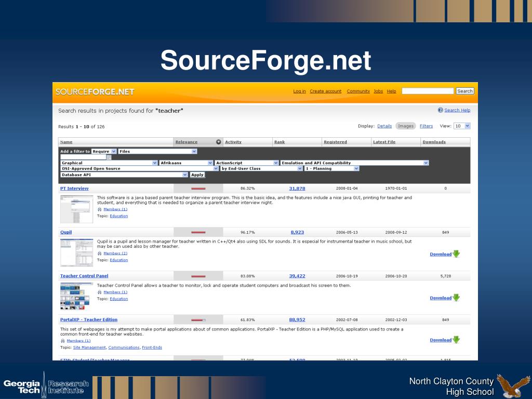Click the Apply filter button
Image resolution: width=532 pixels, height=399 pixels.
[197, 175]
